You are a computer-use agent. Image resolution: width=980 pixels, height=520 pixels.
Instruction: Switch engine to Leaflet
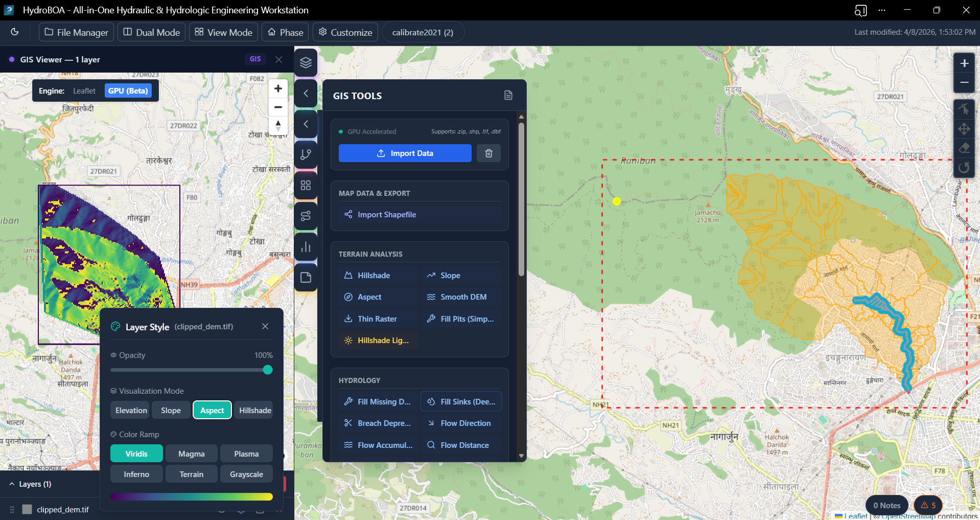84,91
